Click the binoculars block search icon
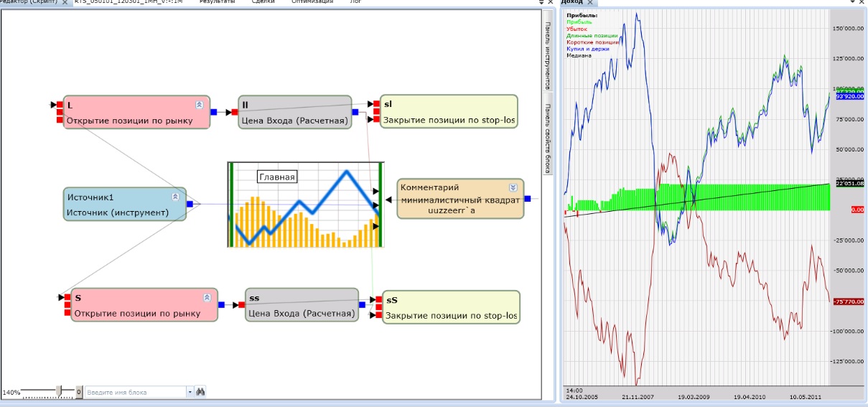The image size is (868, 407). (x=200, y=392)
